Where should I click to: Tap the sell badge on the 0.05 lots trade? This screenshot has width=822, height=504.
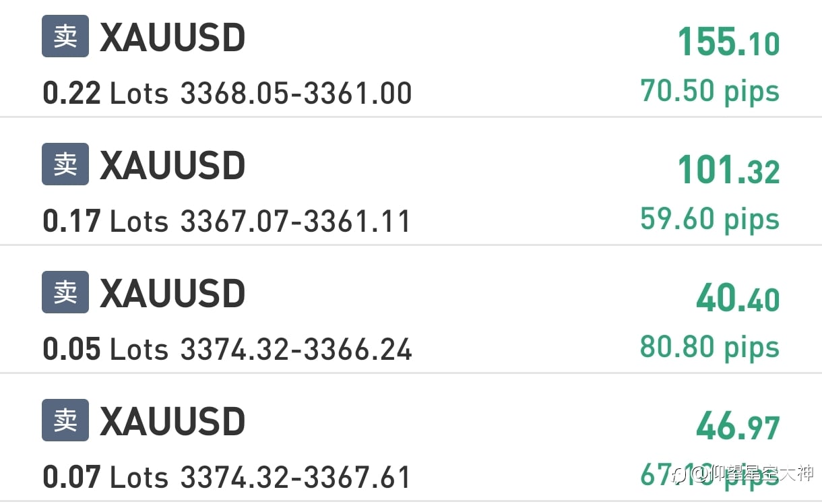click(x=65, y=292)
